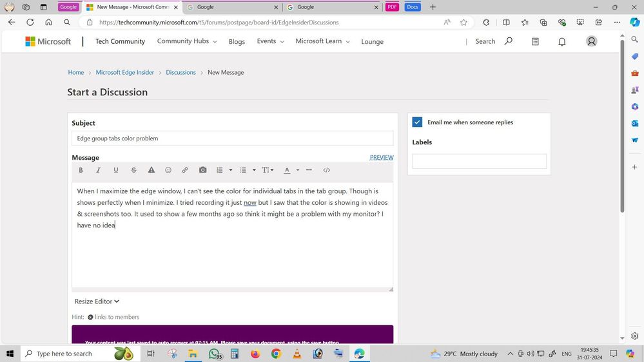The image size is (644, 362).
Task: Open the user profile avatar
Action: coord(591,41)
